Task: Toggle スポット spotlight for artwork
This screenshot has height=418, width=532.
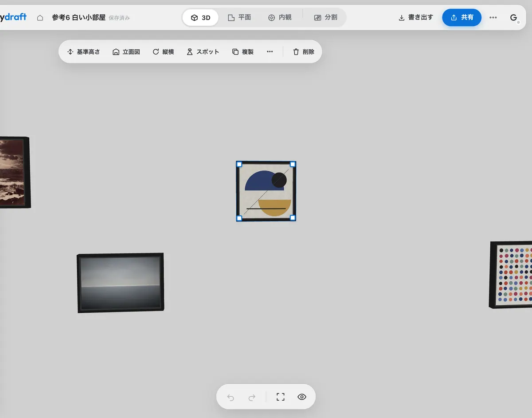Action: pos(203,51)
